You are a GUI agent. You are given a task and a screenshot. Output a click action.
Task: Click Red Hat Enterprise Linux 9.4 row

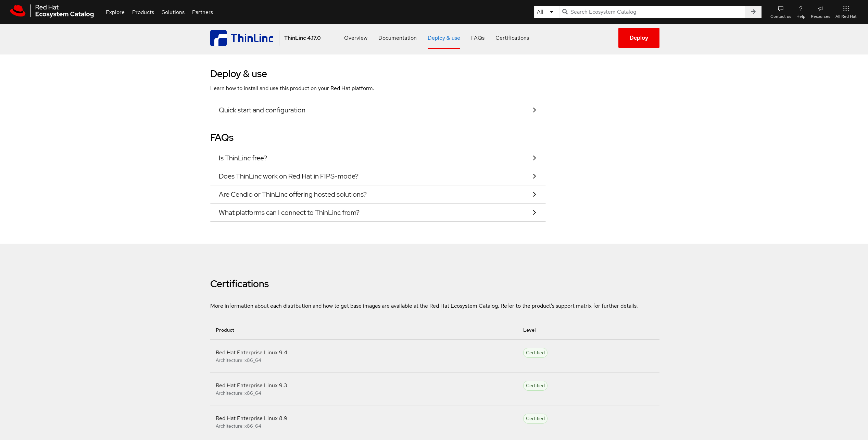click(435, 356)
